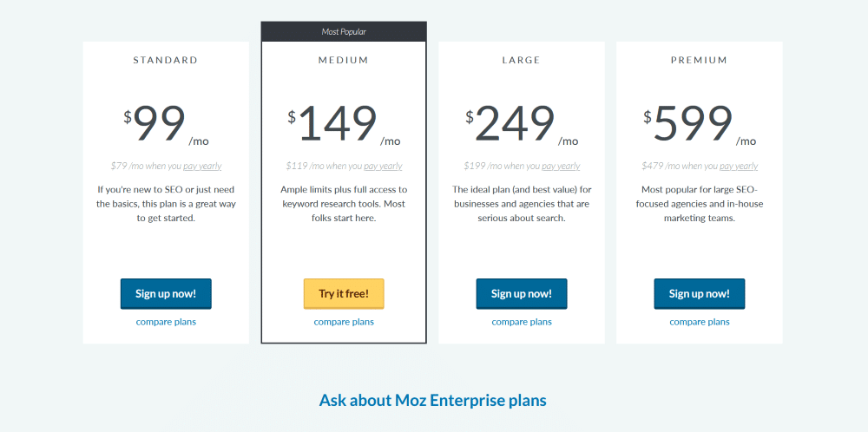Click the STANDARD plan heading

click(x=166, y=61)
